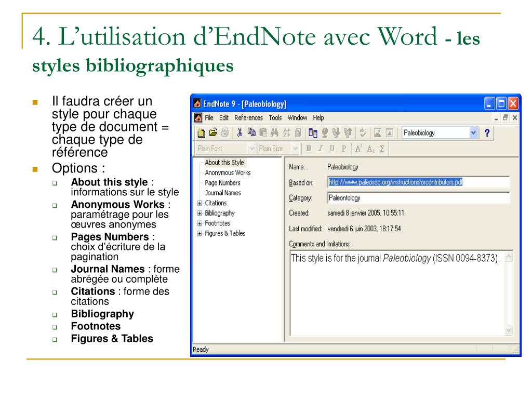Toggle Plain text P button
The width and height of the screenshot is (532, 399).
pyautogui.click(x=344, y=149)
